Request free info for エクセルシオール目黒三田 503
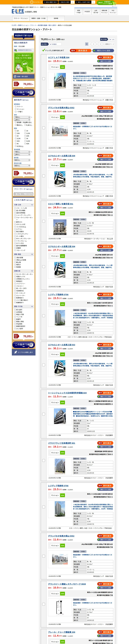Image resolution: width=129 pixels, height=644 pixels. click(x=105, y=345)
